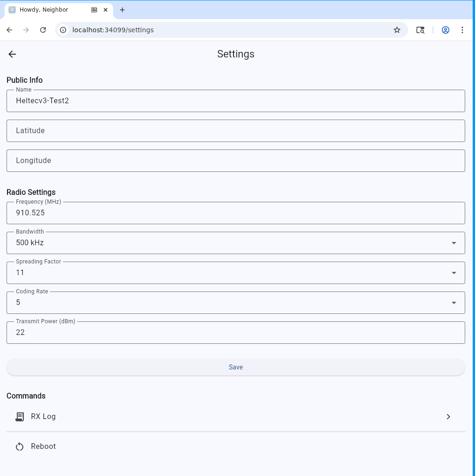Reload the page in the browser

click(43, 30)
